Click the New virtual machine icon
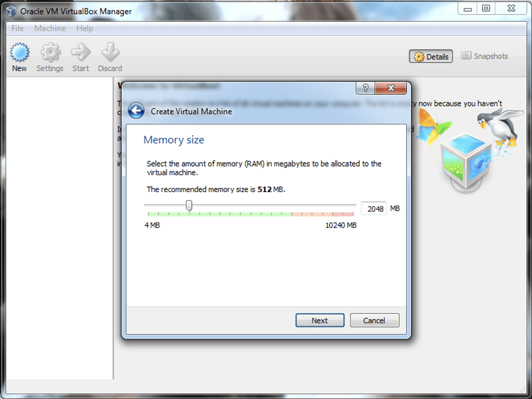Image resolution: width=532 pixels, height=399 pixels. 19,53
